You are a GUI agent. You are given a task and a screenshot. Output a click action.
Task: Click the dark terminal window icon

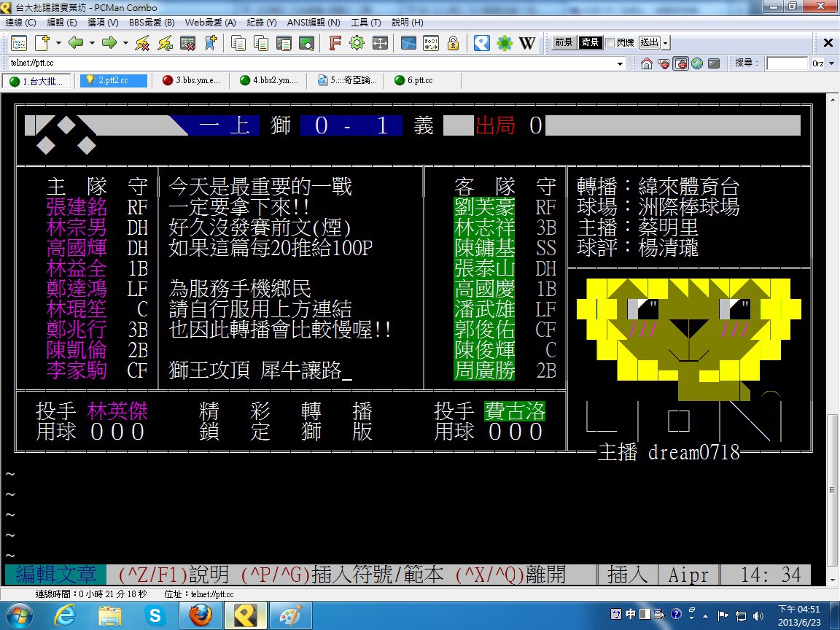point(714,63)
